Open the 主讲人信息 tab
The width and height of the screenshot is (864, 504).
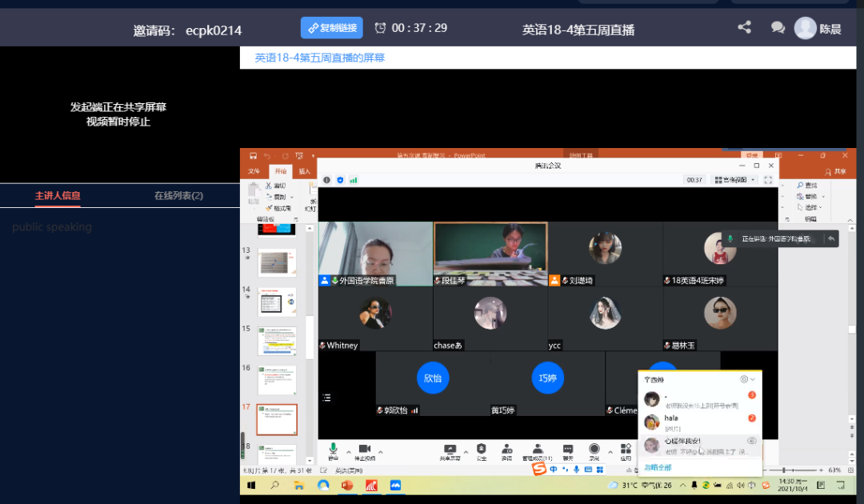tap(58, 195)
